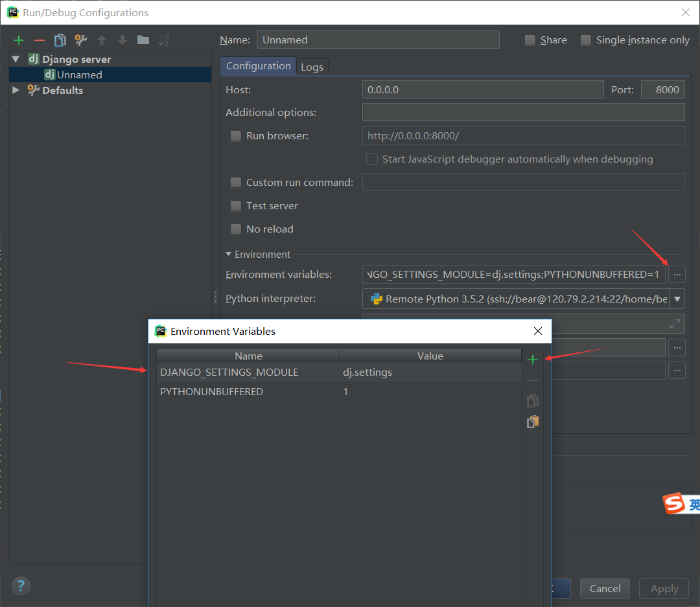Select the dj.settings value cell
700x607 pixels.
tap(367, 372)
